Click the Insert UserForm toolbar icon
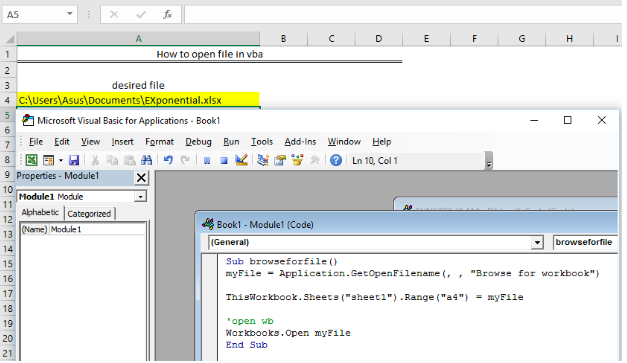This screenshot has width=627, height=363. [48, 160]
